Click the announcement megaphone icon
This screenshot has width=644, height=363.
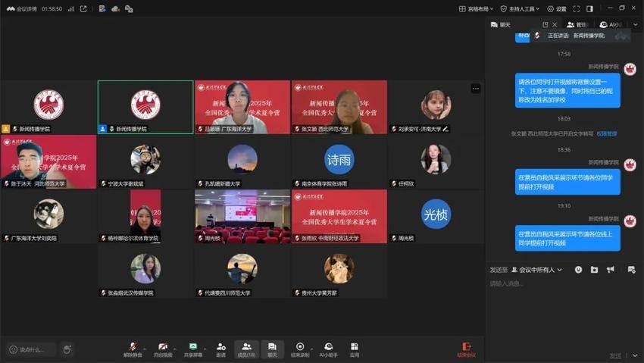point(611,270)
